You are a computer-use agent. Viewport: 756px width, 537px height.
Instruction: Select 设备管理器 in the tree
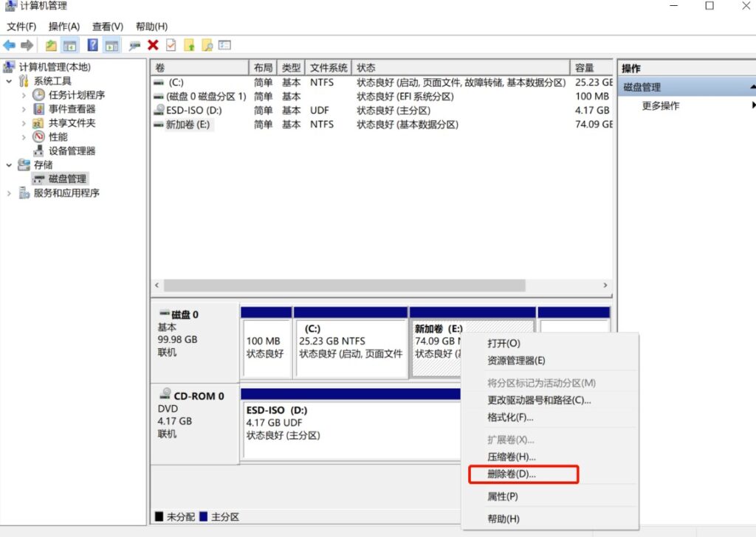tap(72, 150)
